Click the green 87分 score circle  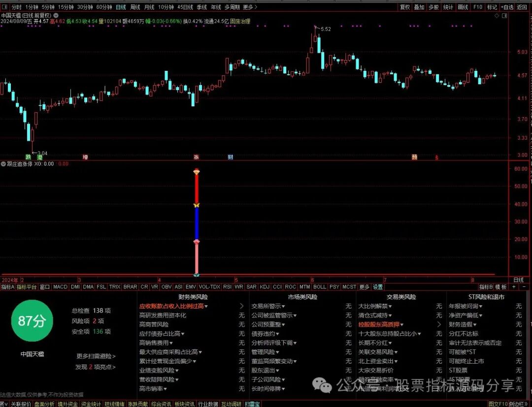coord(32,320)
